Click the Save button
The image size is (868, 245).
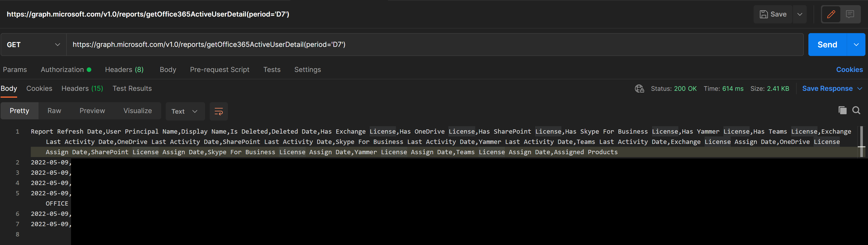click(x=773, y=14)
